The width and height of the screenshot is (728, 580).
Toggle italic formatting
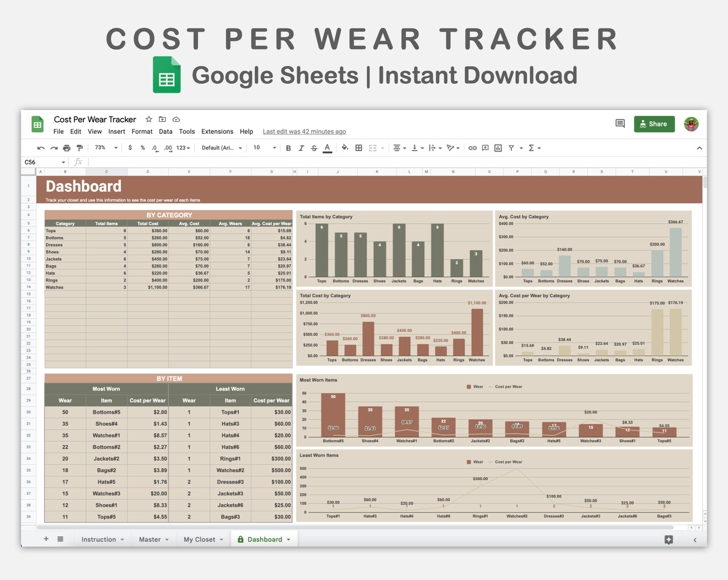[301, 148]
